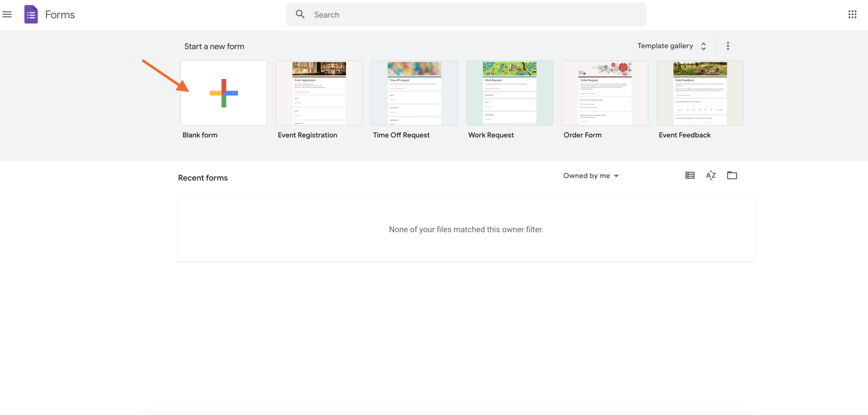868x415 pixels.
Task: Open more template options via three-dot icon
Action: (728, 45)
